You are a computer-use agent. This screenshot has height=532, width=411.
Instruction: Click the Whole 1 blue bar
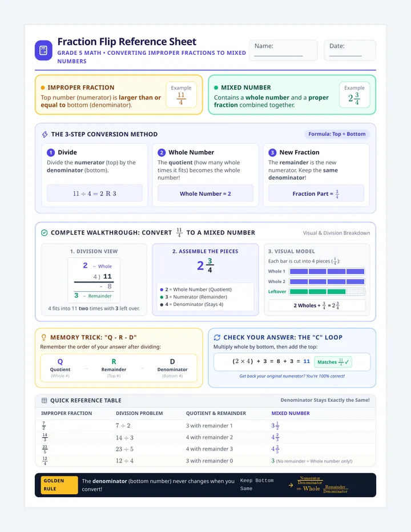pos(327,272)
